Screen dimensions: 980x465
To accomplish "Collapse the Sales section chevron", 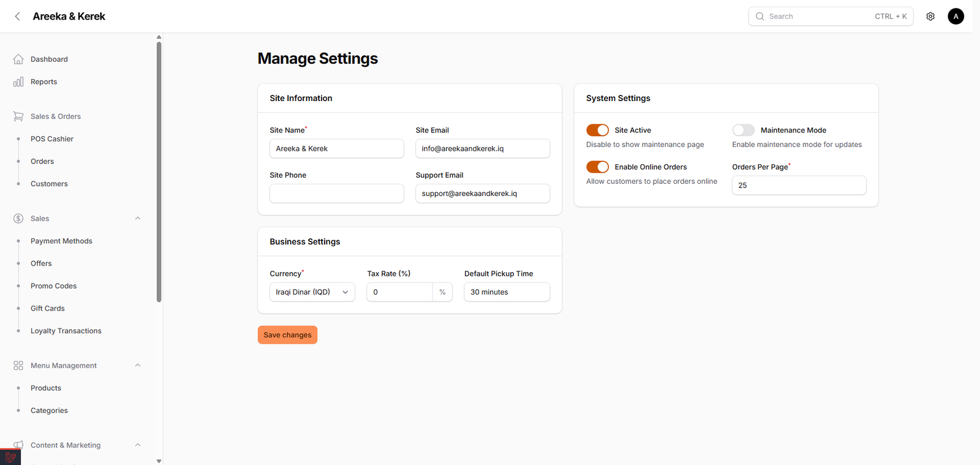I will tap(138, 218).
